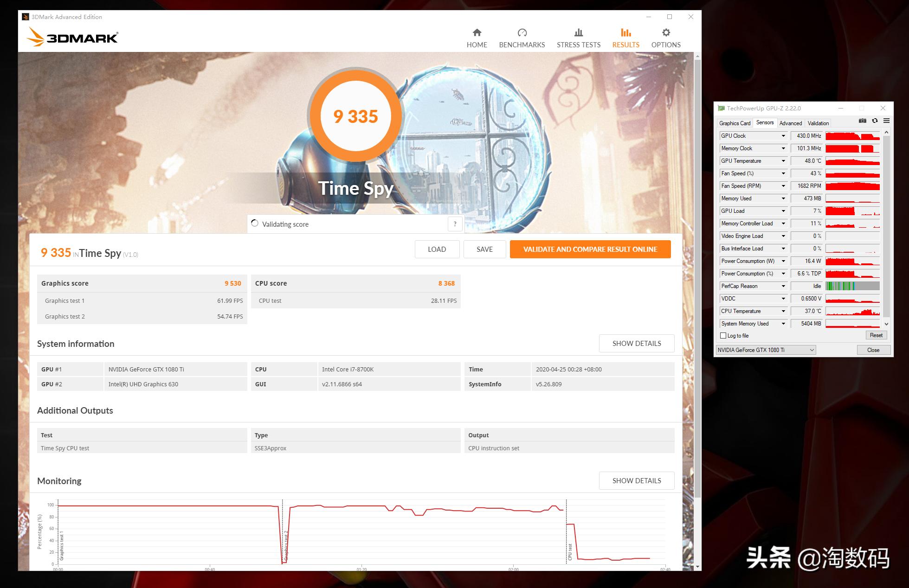Click the question mark next to Validating score
This screenshot has height=588, width=909.
[455, 224]
